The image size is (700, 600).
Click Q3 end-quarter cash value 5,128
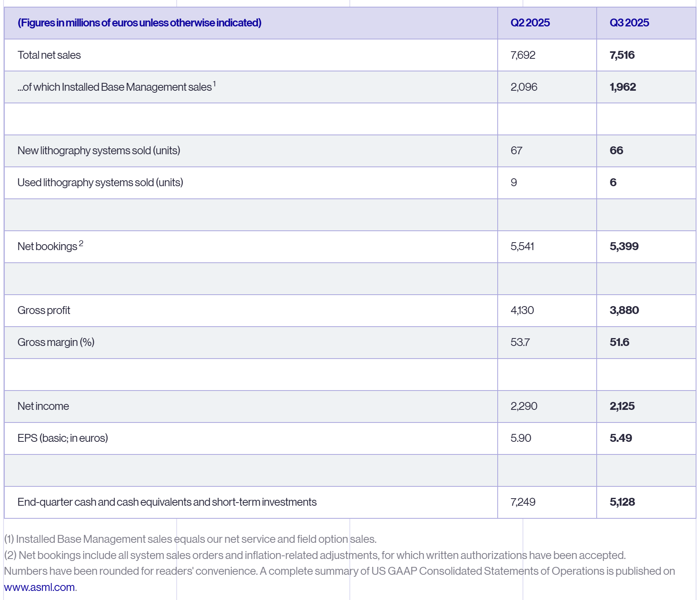coord(622,502)
